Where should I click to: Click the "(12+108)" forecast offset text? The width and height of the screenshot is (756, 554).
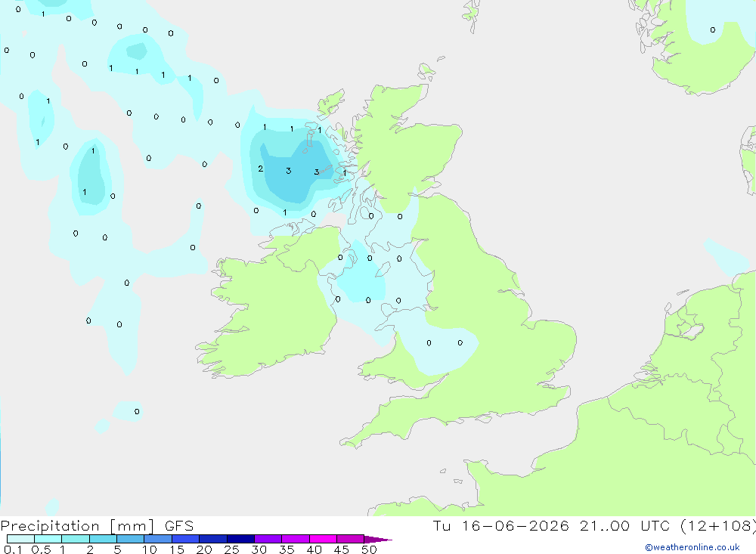(717, 526)
